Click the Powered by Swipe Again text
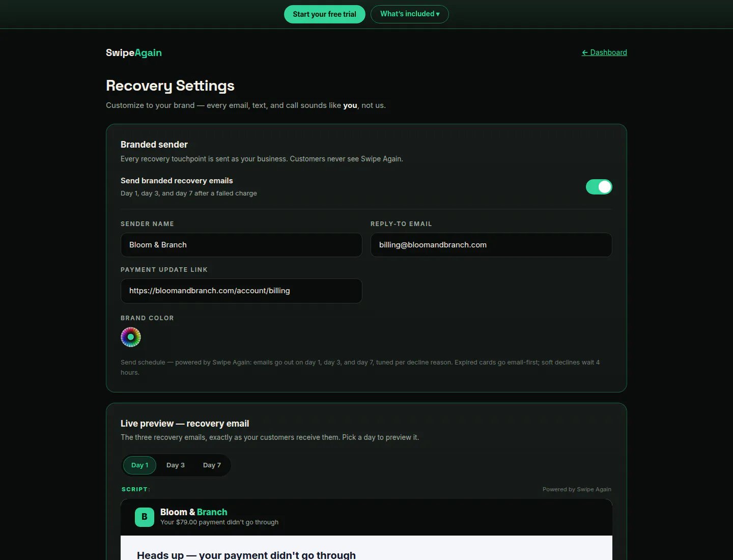The width and height of the screenshot is (733, 560). pyautogui.click(x=577, y=489)
